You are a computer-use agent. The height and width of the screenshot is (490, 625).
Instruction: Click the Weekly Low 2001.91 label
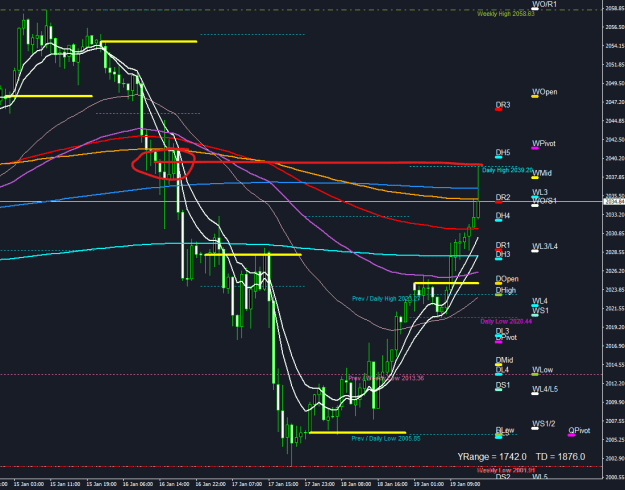(506, 470)
